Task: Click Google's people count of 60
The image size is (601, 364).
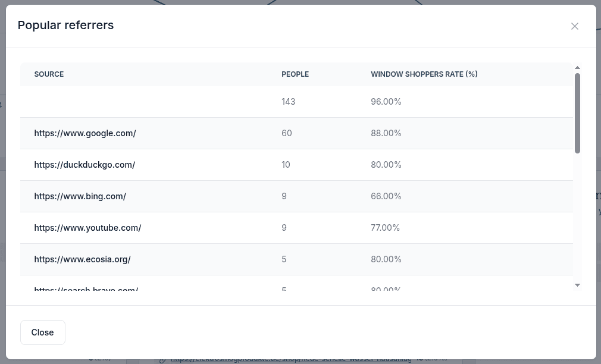Action: pos(287,133)
